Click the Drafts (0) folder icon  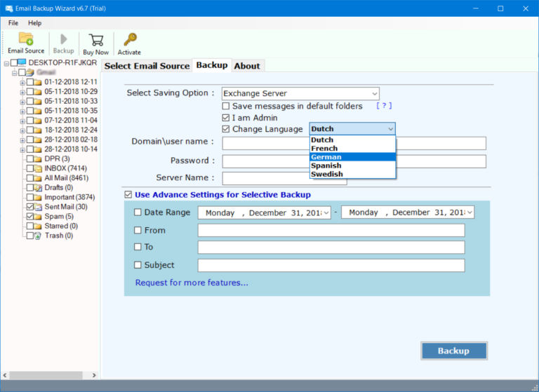click(38, 187)
